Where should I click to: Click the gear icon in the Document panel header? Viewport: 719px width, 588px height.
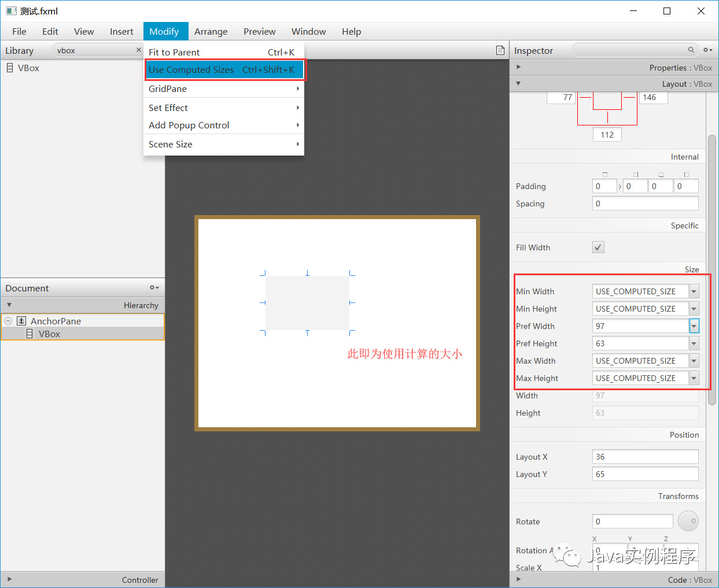[153, 287]
